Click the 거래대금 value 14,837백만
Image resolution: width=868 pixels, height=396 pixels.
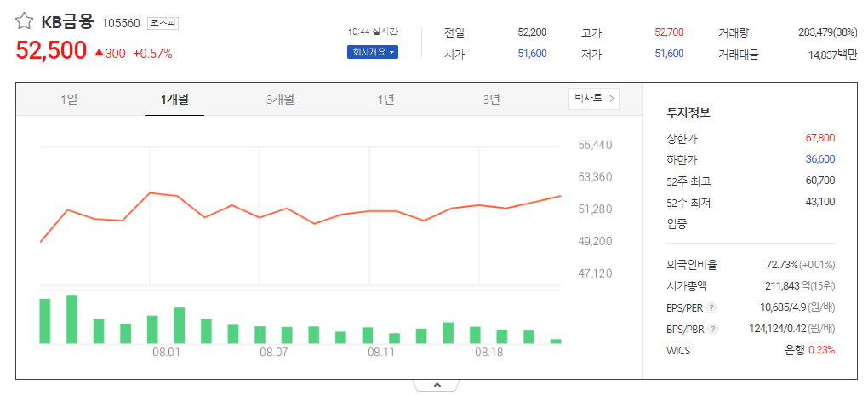[832, 55]
